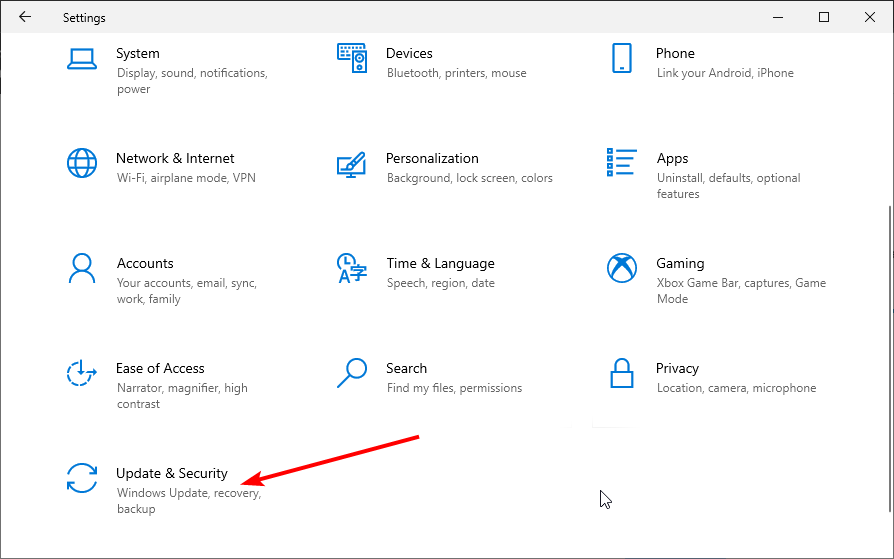Open the Privacy heading
The image size is (894, 559).
click(677, 368)
